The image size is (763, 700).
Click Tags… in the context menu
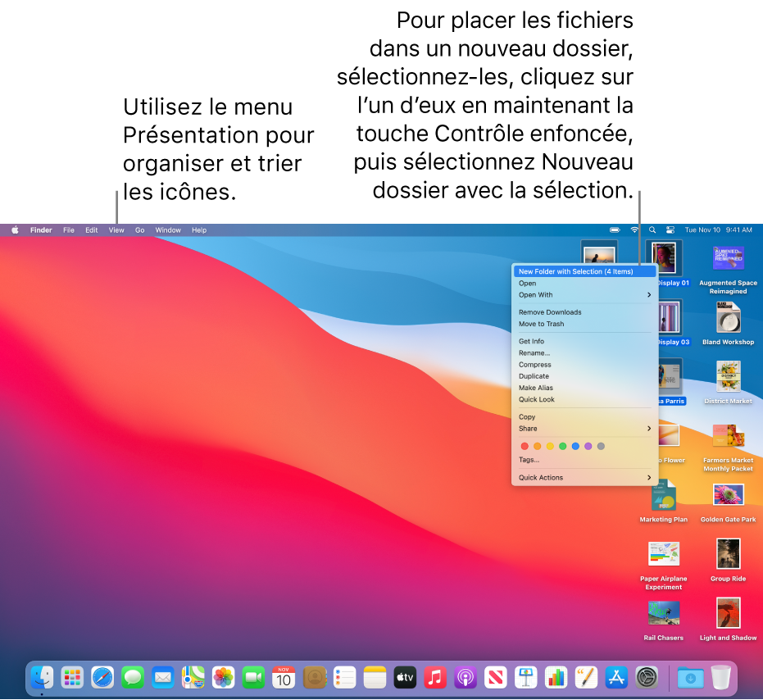pyautogui.click(x=584, y=460)
